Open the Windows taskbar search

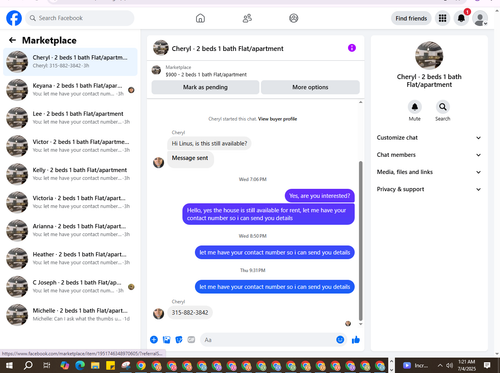tap(28, 365)
